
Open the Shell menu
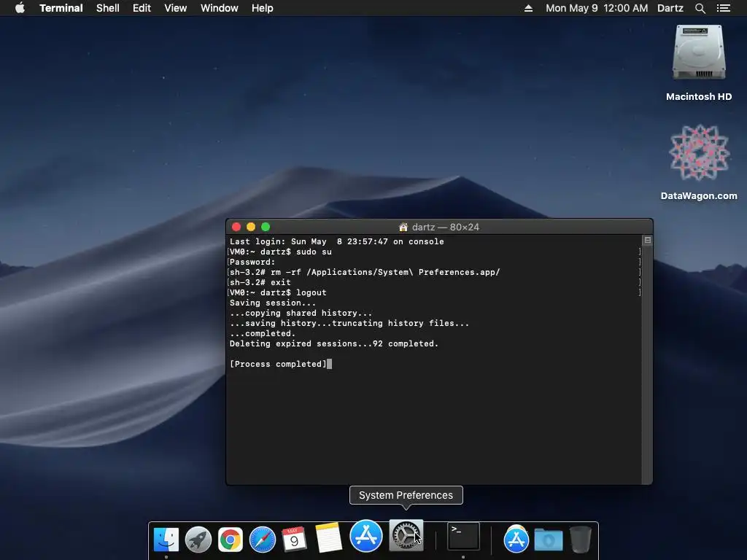pyautogui.click(x=108, y=8)
